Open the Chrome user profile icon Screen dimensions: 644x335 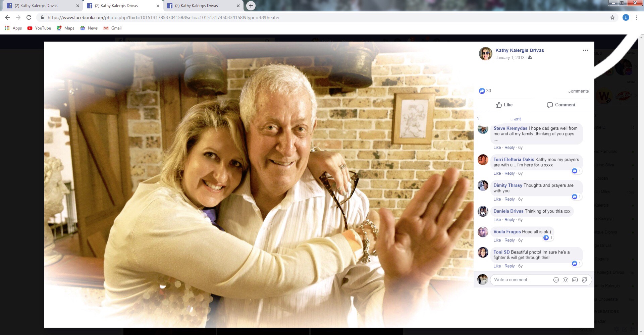point(626,17)
